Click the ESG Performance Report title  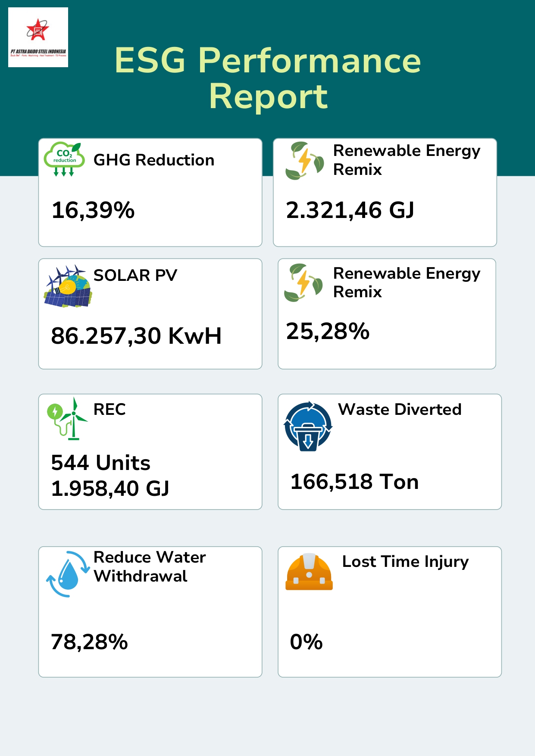pyautogui.click(x=268, y=78)
